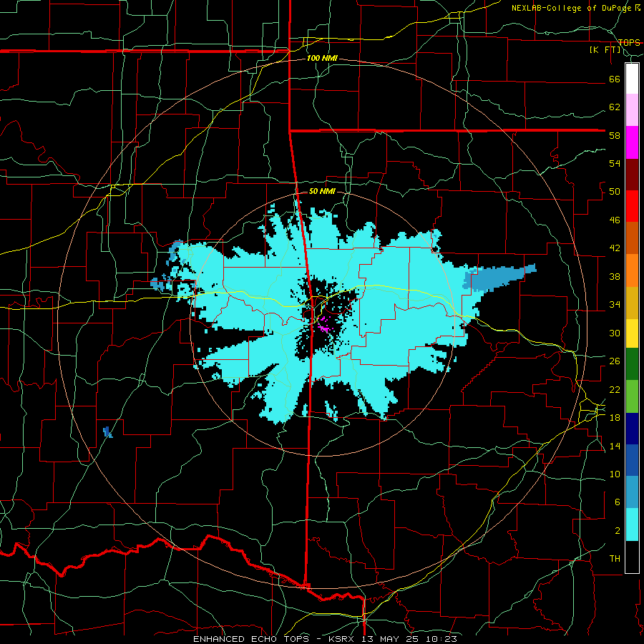Screen dimensions: 644x644
Task: Click the legend value 14
Action: pyautogui.click(x=615, y=446)
